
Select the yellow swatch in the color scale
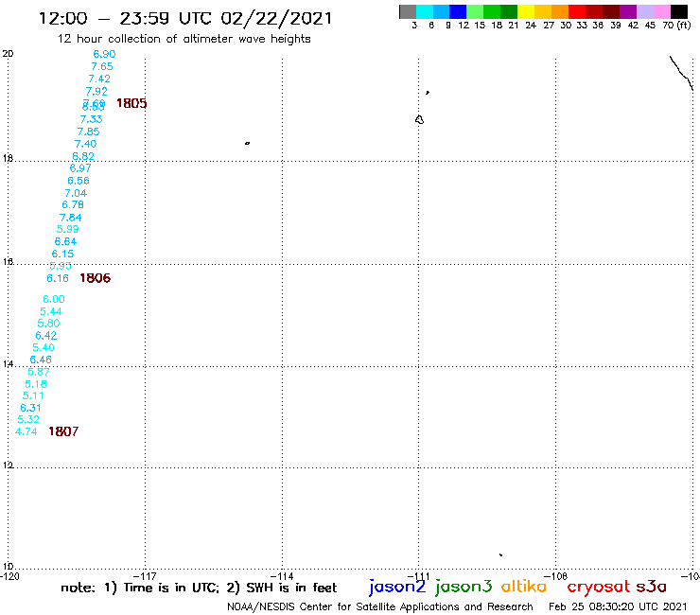[x=526, y=12]
